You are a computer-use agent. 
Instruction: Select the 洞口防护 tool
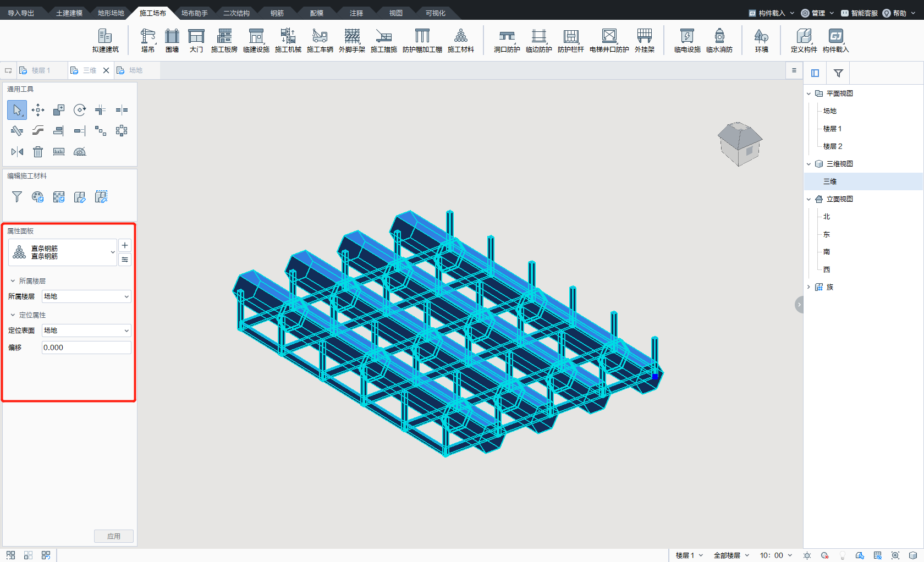507,41
